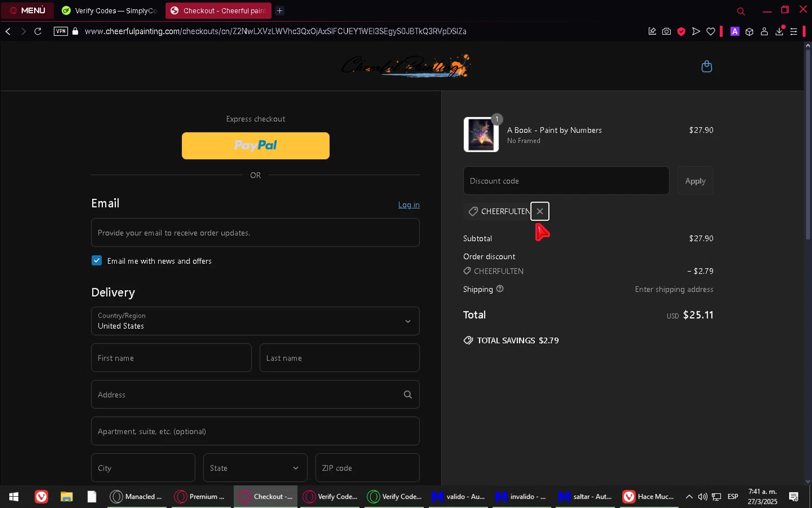
Task: Click the browser tab search icon
Action: (741, 11)
